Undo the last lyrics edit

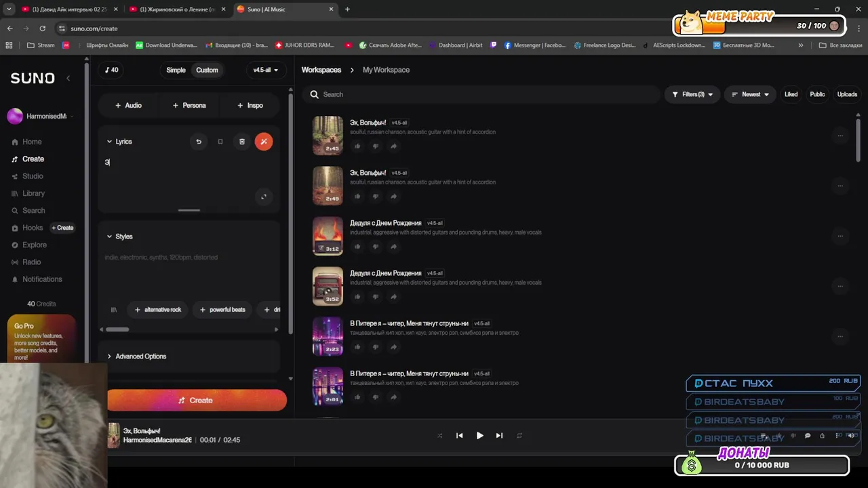coord(199,142)
